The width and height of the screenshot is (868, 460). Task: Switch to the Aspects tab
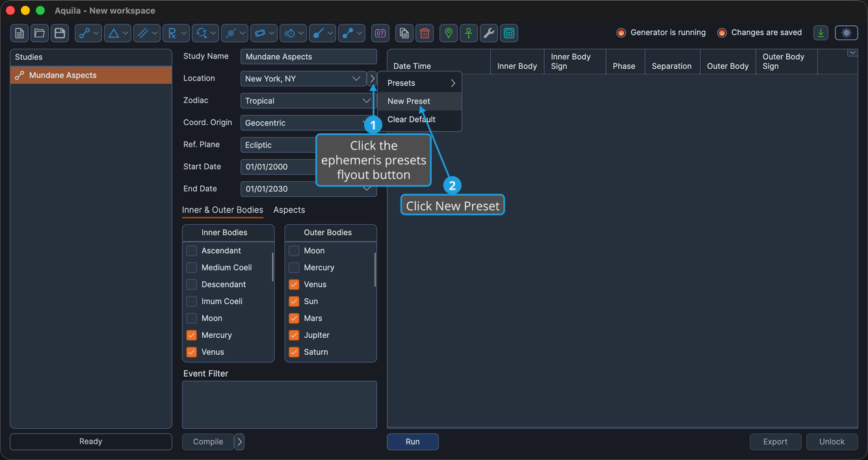click(289, 210)
